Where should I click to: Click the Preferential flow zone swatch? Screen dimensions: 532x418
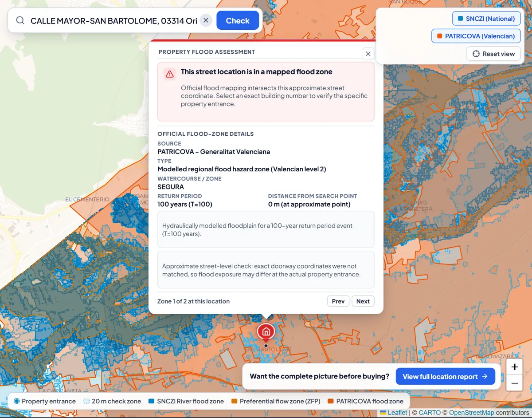pos(234,401)
